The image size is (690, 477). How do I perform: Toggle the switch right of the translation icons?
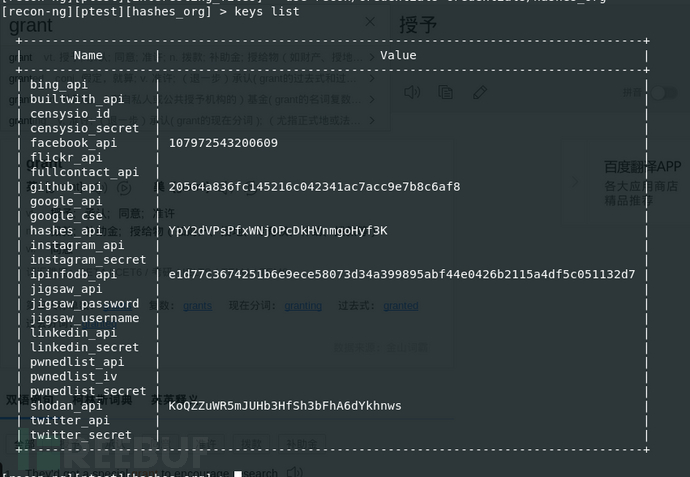coord(665,93)
